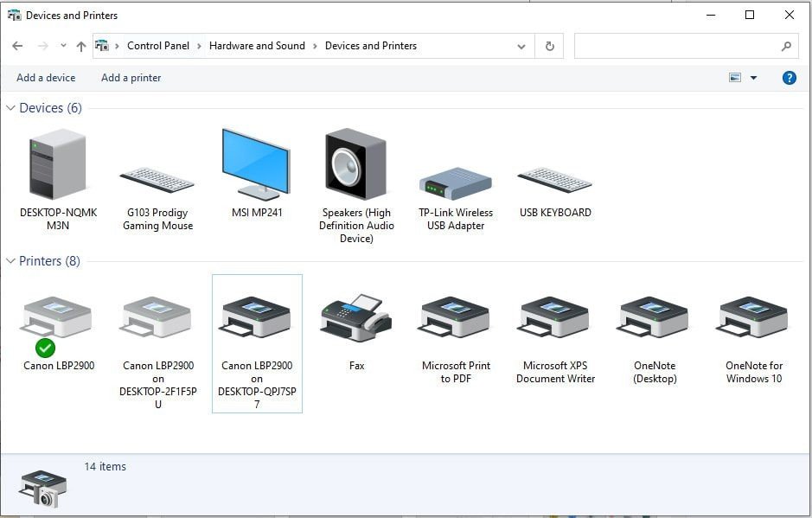Select the DESKTOP-NQMKM3N computer icon
This screenshot has height=518, width=812.
point(58,165)
